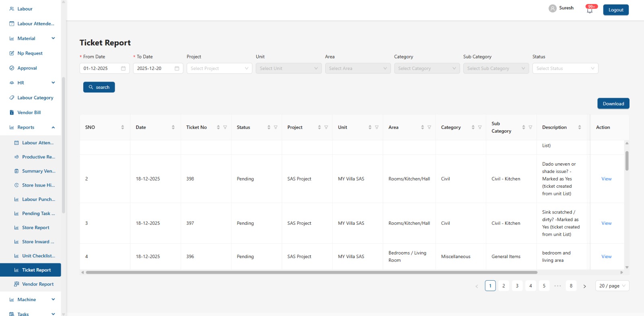Viewport: 644px width, 316px height.
Task: Click the Download button
Action: 613,104
